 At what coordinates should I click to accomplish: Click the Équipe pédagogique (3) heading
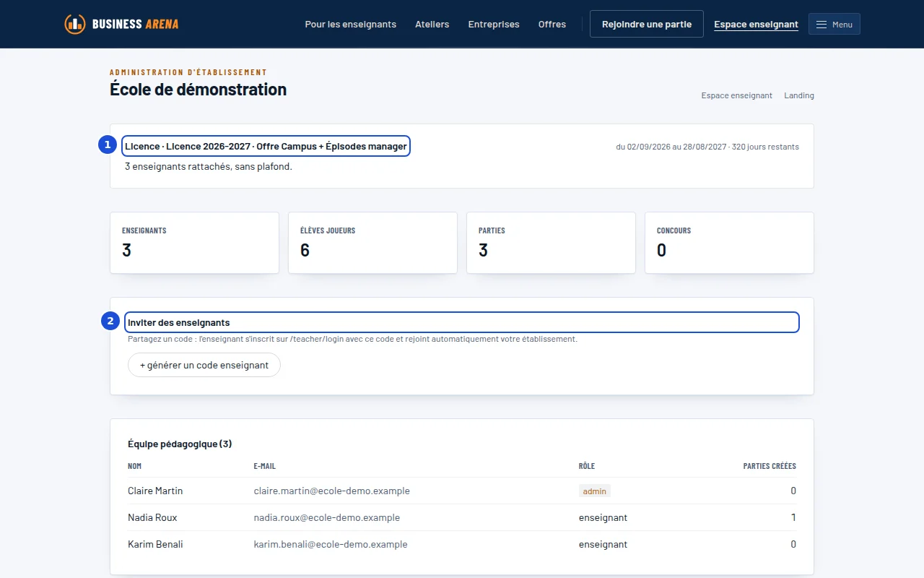click(x=180, y=444)
